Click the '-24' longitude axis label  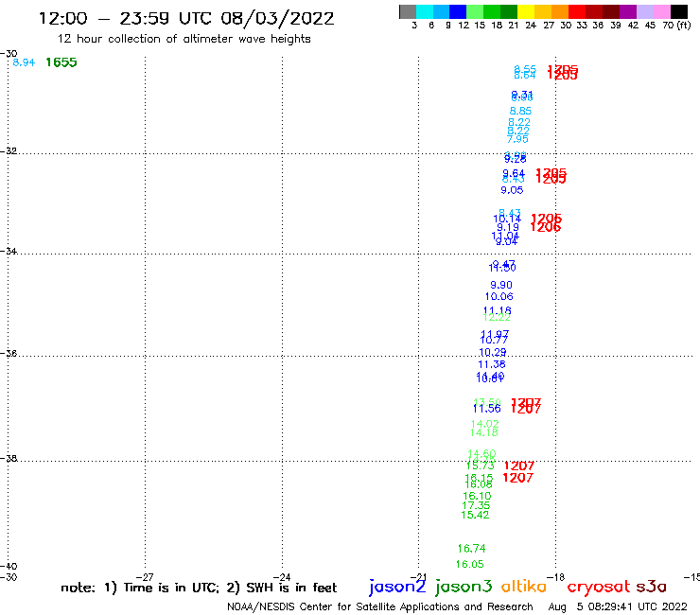(282, 577)
